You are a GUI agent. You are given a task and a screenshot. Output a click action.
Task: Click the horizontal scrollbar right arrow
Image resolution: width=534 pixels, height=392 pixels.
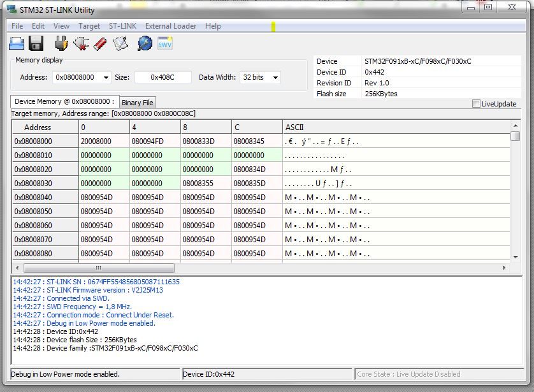505,268
